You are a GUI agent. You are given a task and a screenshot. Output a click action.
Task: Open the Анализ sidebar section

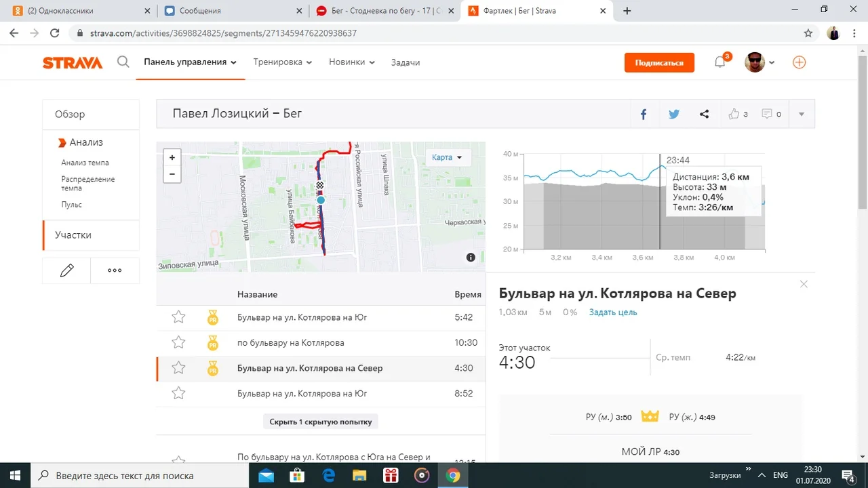(86, 142)
